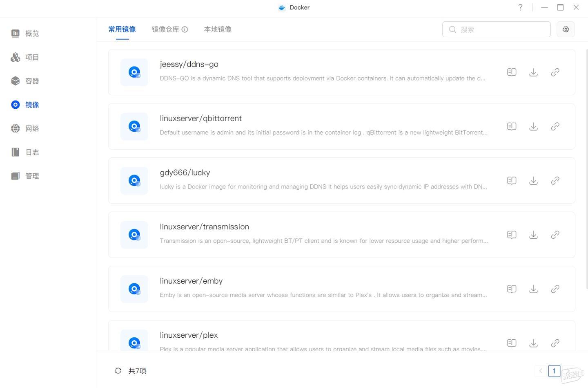
Task: Refresh the image list
Action: (118, 371)
